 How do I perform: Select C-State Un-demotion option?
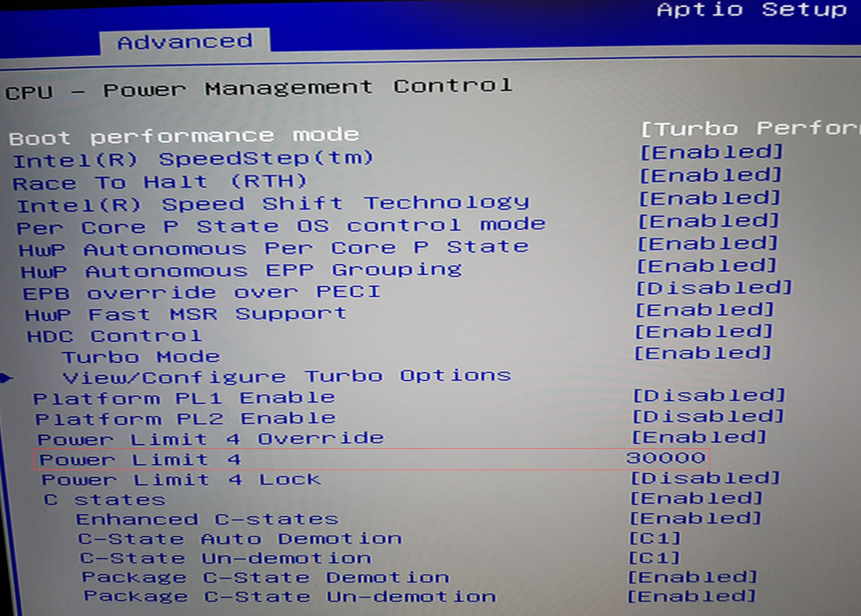pyautogui.click(x=225, y=558)
